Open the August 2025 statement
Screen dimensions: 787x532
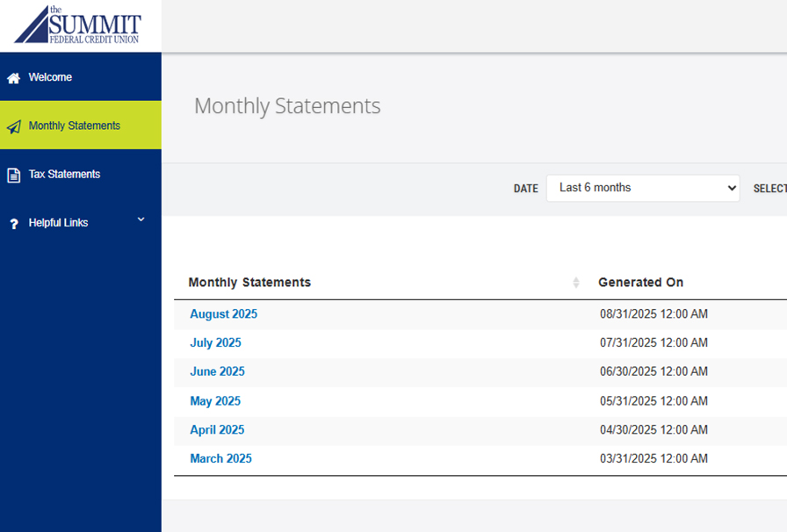tap(223, 314)
